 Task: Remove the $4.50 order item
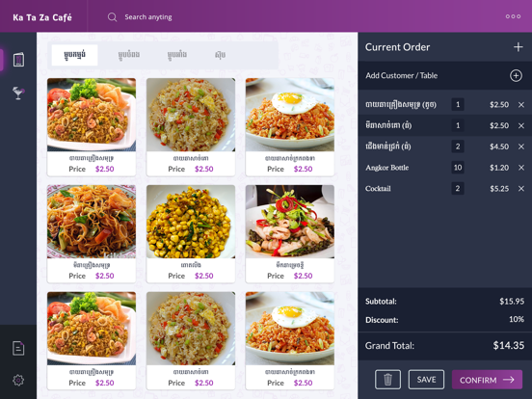[x=521, y=146]
